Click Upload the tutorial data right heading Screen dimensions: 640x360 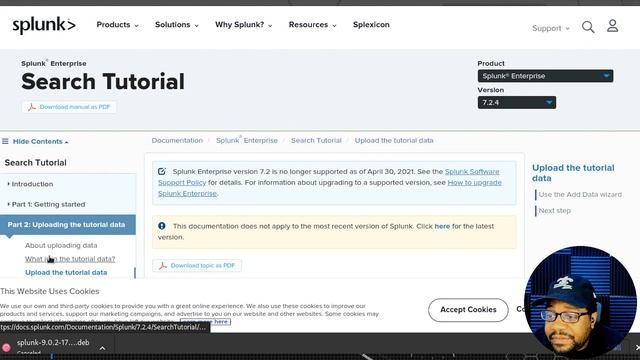[573, 173]
